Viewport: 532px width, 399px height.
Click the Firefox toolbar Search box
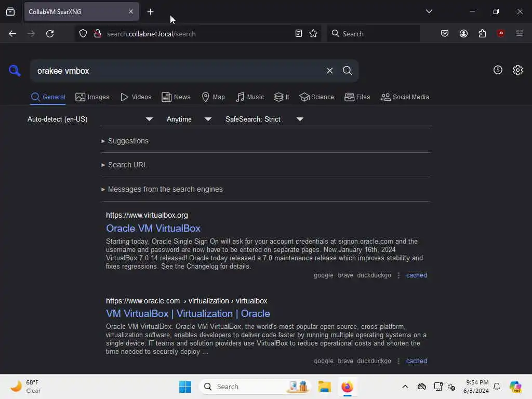tap(373, 34)
